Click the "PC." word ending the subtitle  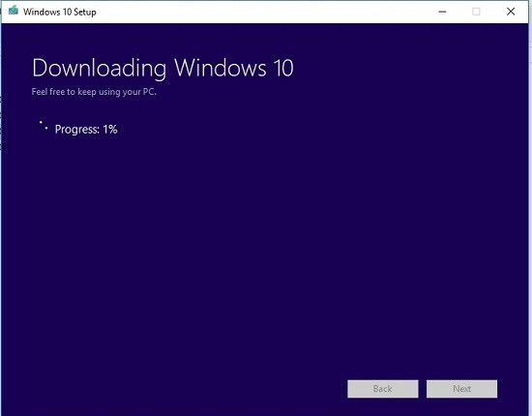point(150,92)
